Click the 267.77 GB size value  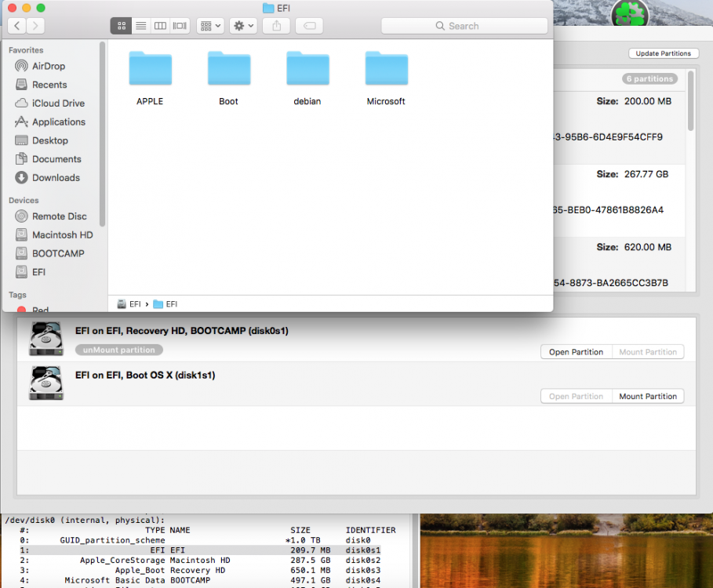(646, 175)
